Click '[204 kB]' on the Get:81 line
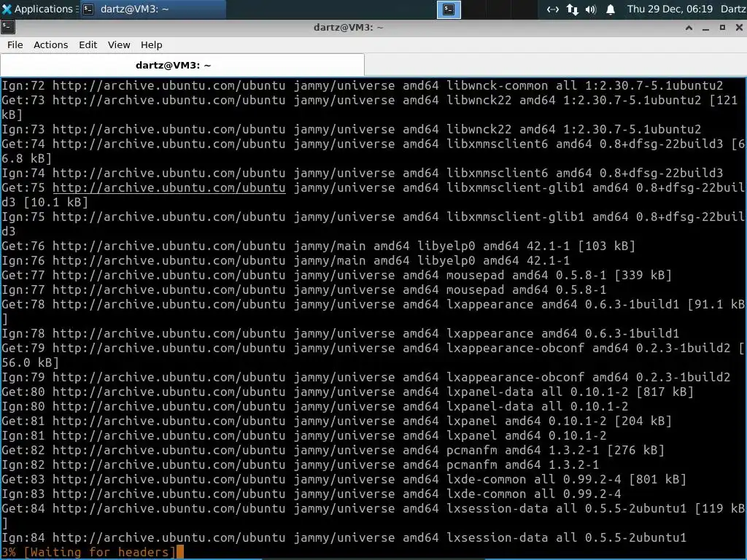 point(643,421)
